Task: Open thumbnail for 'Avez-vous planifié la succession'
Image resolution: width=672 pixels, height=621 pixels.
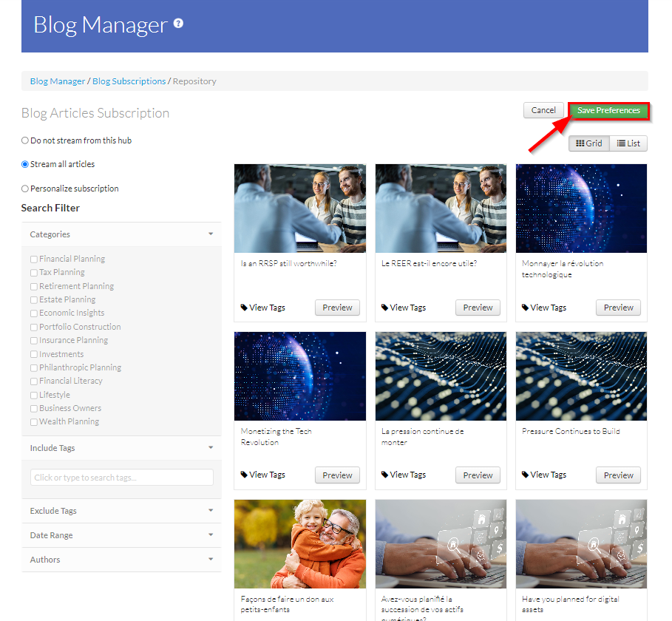Action: [441, 544]
